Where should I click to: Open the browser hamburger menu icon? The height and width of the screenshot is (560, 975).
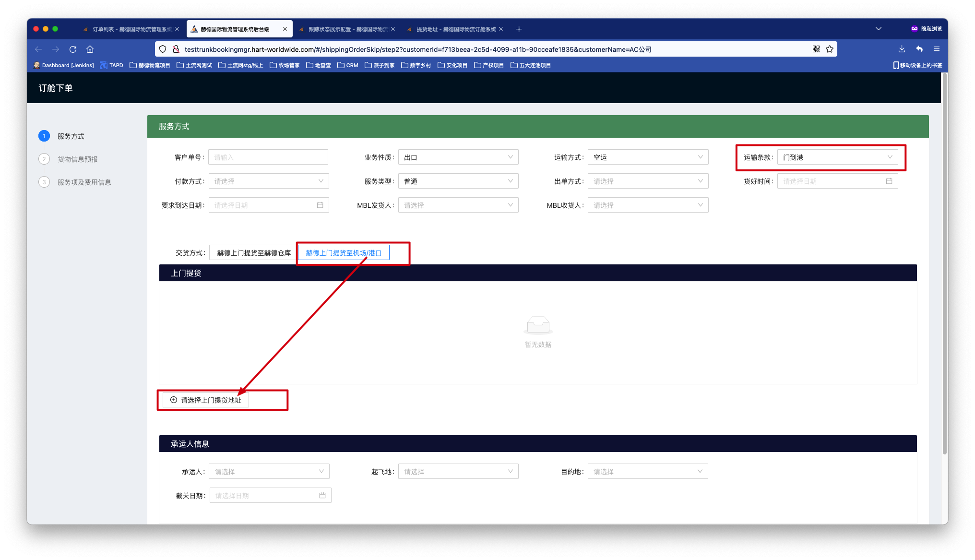coord(936,49)
